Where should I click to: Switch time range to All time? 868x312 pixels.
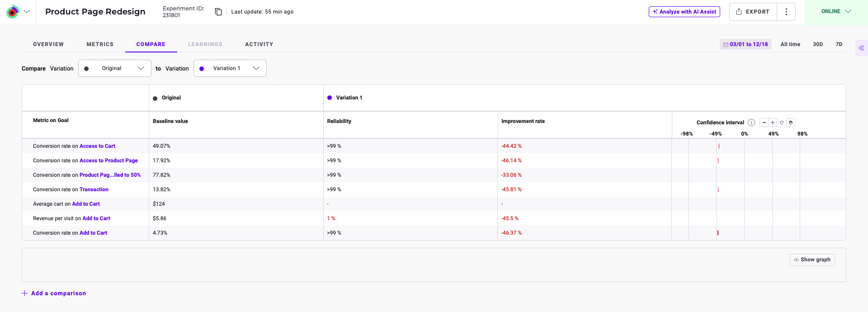(790, 44)
